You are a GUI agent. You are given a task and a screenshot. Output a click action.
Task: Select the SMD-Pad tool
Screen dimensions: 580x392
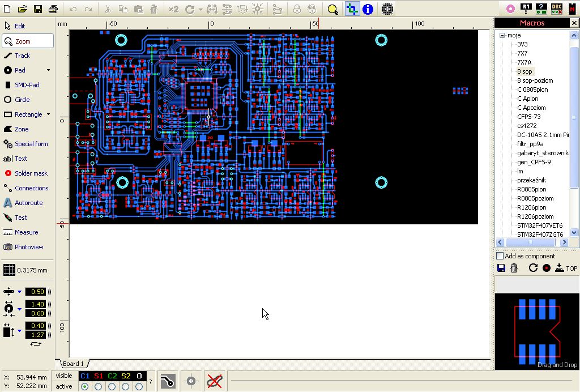[x=27, y=85]
